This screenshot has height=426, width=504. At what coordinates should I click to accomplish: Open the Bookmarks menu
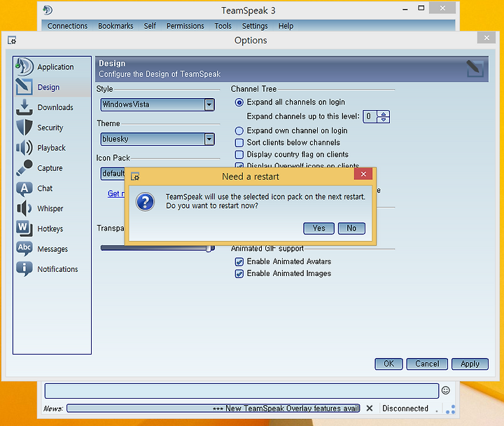[x=115, y=26]
